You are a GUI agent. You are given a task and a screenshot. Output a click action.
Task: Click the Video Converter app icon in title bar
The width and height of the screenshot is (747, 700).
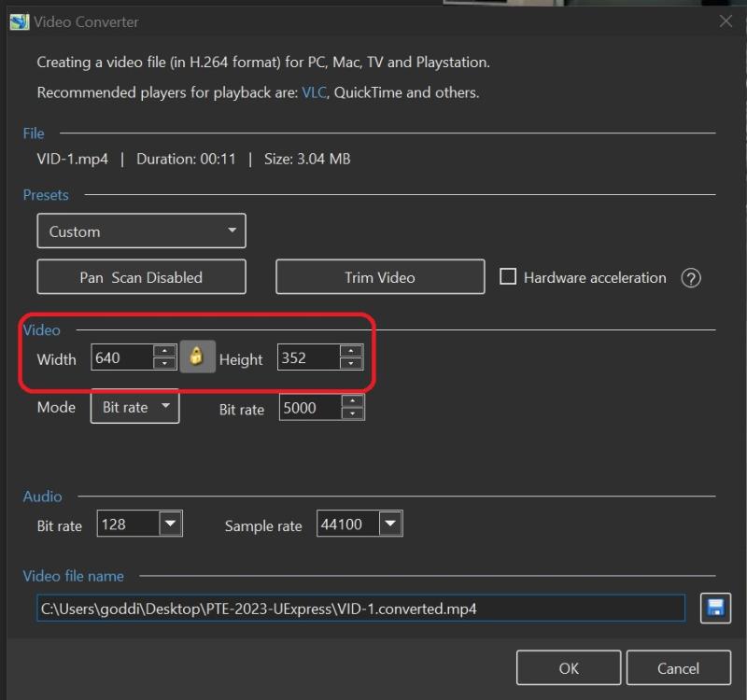click(19, 21)
